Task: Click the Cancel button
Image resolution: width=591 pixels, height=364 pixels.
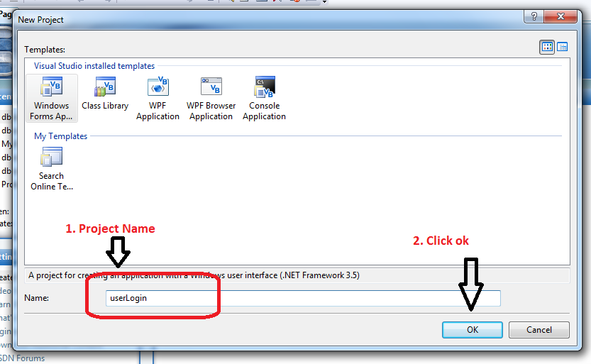Action: [539, 330]
